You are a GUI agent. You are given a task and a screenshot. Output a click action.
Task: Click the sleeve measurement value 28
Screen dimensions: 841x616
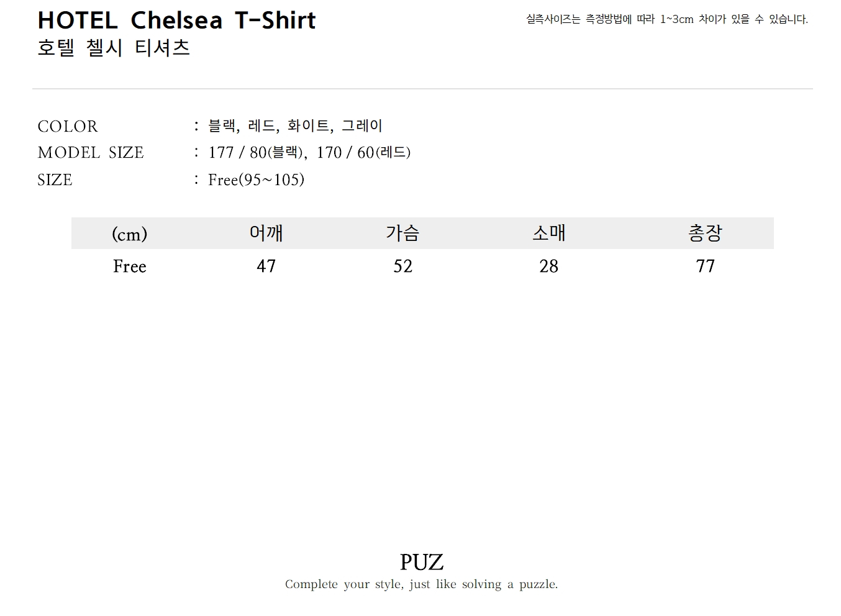point(548,266)
